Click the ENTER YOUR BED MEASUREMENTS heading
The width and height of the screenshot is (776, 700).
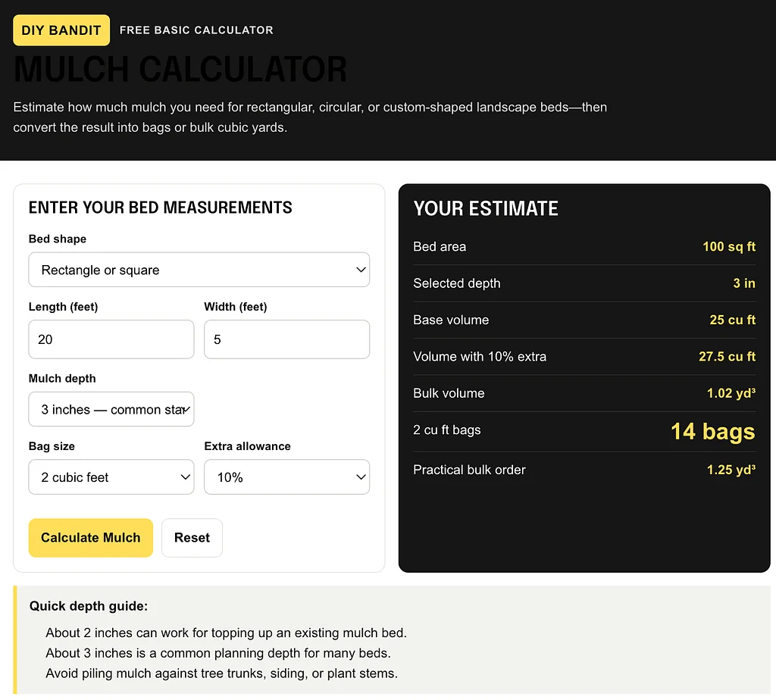(x=161, y=208)
